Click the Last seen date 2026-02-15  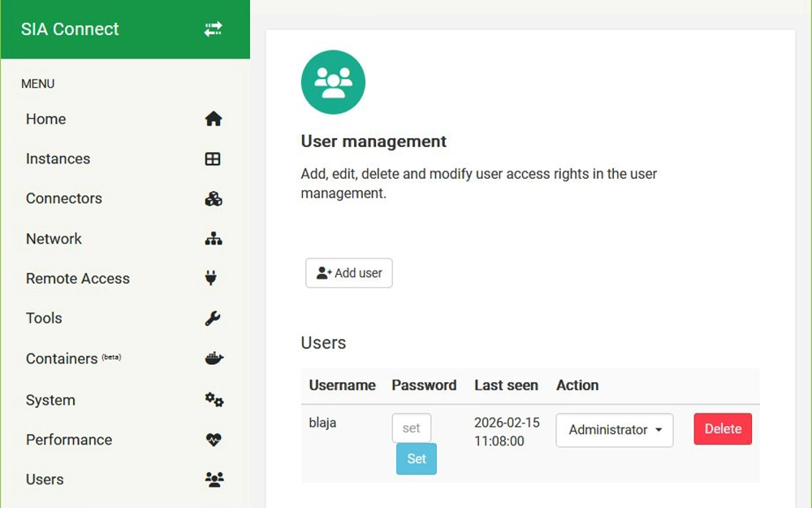507,423
